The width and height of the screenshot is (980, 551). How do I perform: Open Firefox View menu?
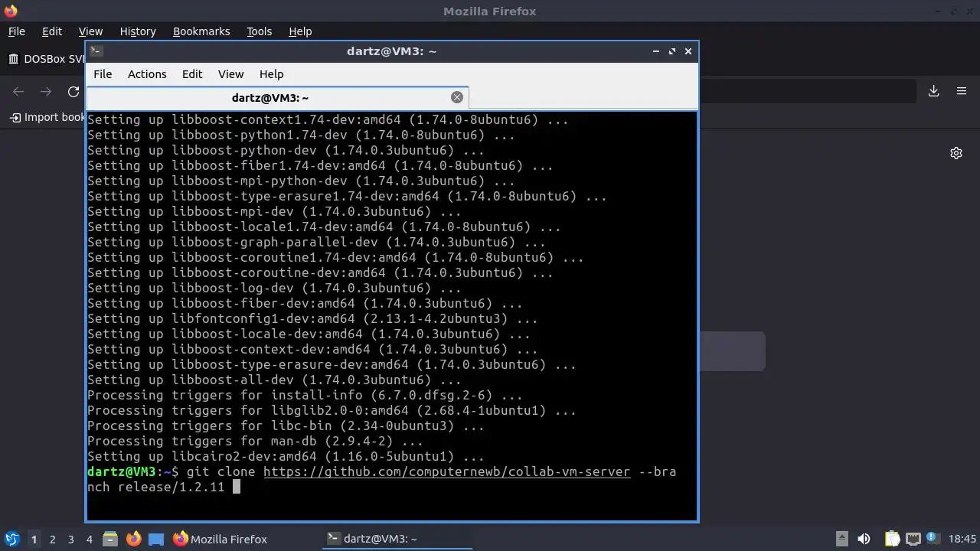click(90, 31)
